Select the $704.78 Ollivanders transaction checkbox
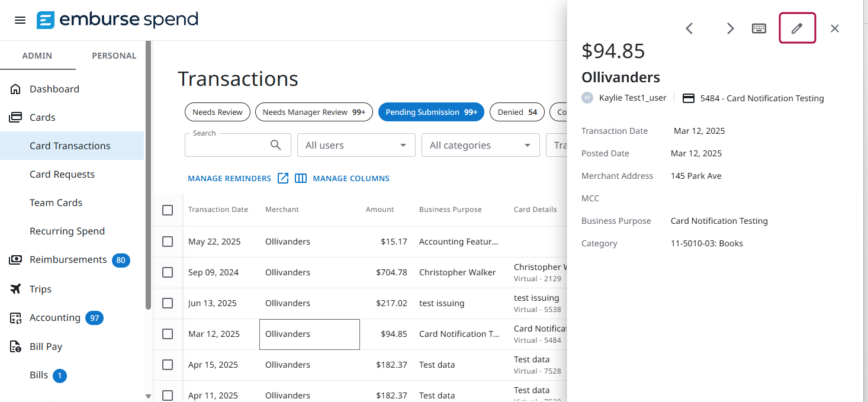This screenshot has width=868, height=402. click(x=168, y=272)
